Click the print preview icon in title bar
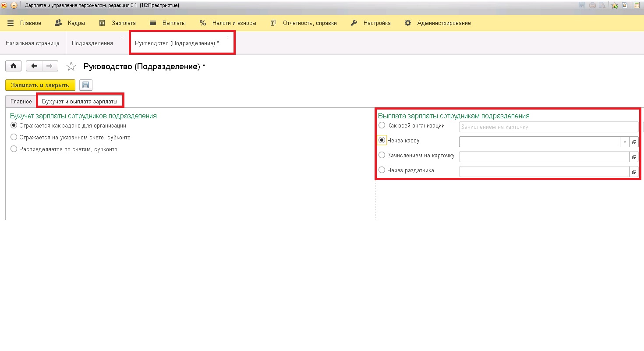 pyautogui.click(x=602, y=5)
